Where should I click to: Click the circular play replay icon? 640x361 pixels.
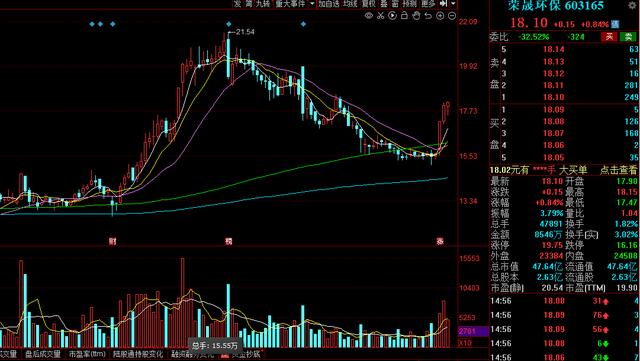point(392,16)
